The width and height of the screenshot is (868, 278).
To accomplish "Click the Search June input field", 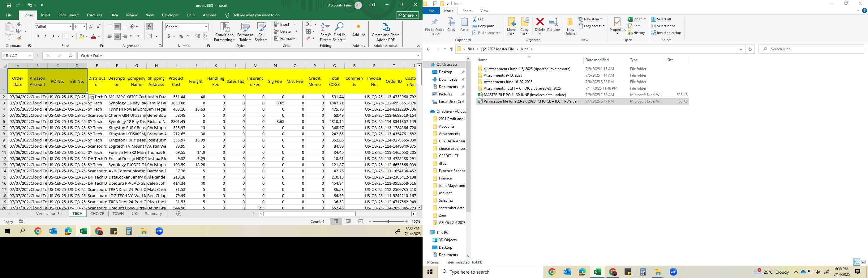I will tap(811, 49).
